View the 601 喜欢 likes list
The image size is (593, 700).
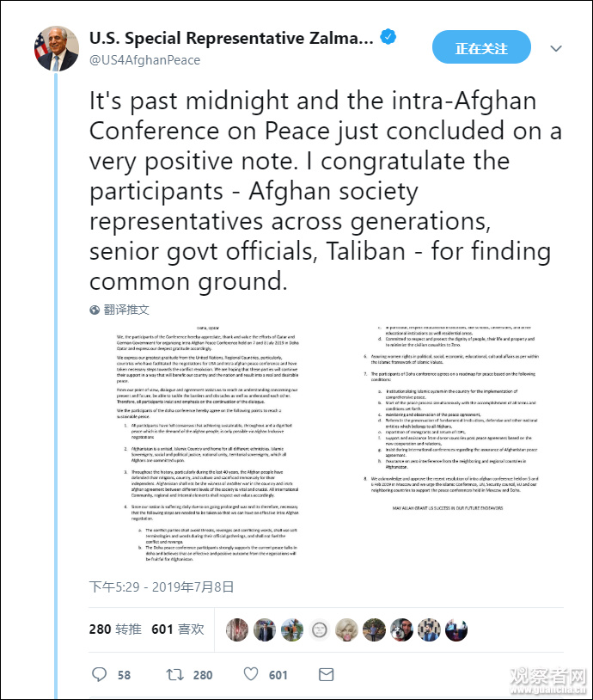(x=178, y=629)
